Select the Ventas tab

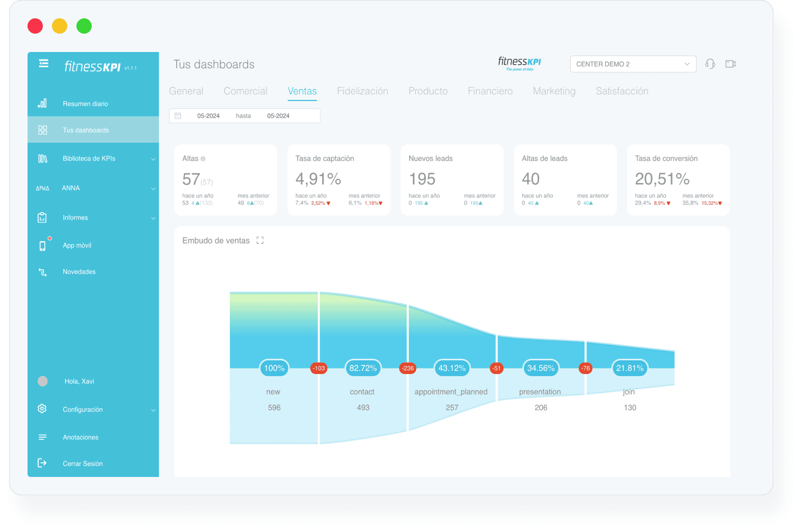pyautogui.click(x=302, y=91)
